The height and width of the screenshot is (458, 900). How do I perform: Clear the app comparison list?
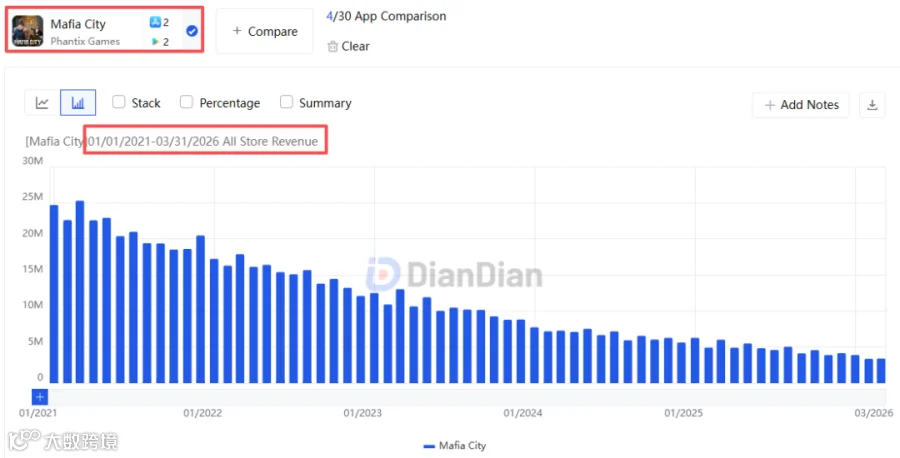[x=348, y=46]
